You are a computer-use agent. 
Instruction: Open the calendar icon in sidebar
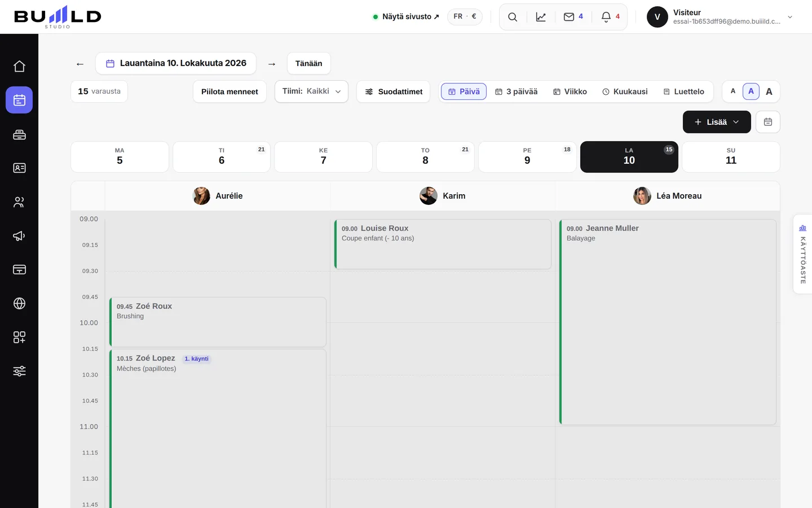click(x=19, y=100)
